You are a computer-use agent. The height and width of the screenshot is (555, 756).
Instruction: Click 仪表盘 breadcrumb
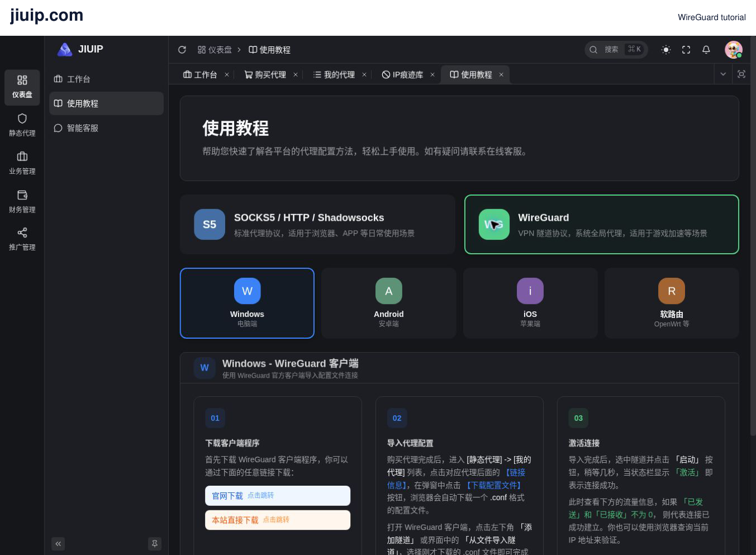click(215, 50)
